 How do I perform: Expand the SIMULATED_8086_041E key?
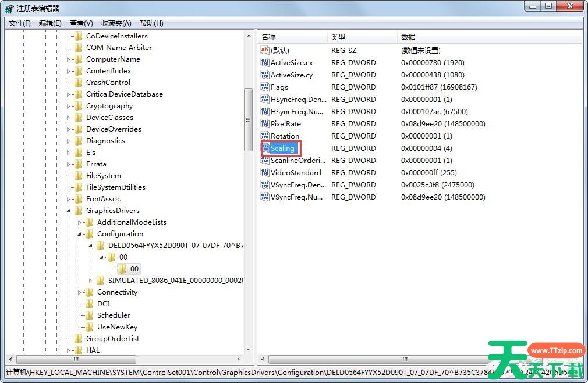pos(90,281)
